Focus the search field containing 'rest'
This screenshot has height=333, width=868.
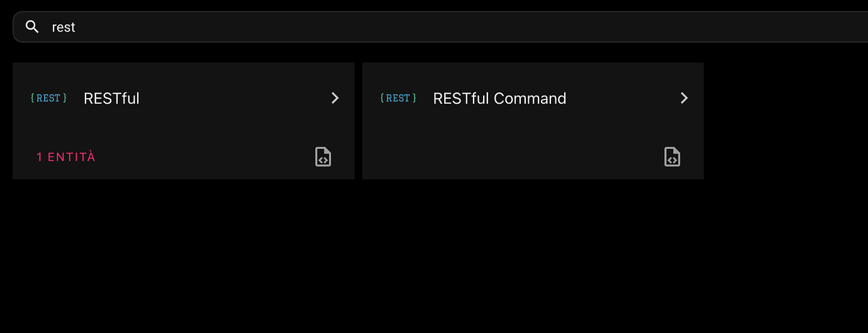[377, 27]
